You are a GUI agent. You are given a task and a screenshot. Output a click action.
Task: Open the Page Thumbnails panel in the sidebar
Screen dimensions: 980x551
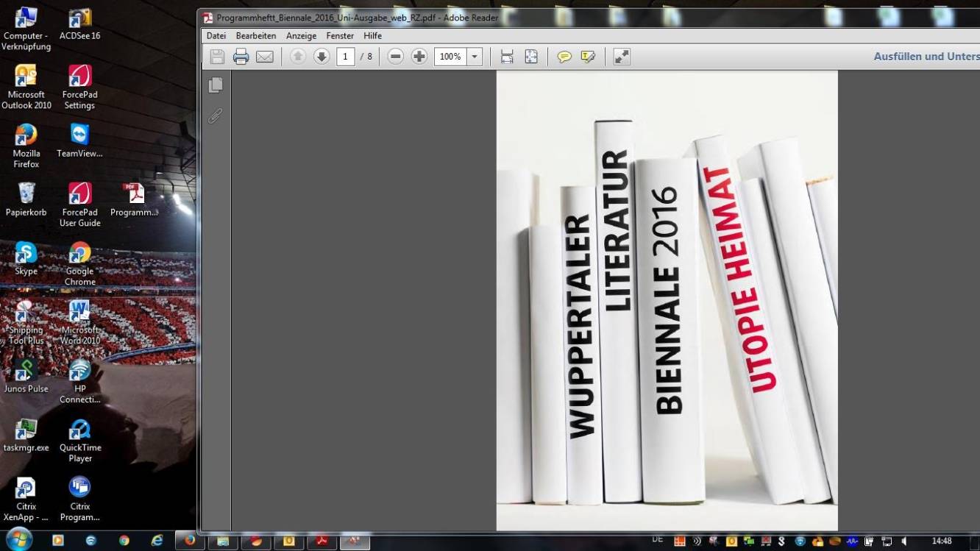pos(215,85)
